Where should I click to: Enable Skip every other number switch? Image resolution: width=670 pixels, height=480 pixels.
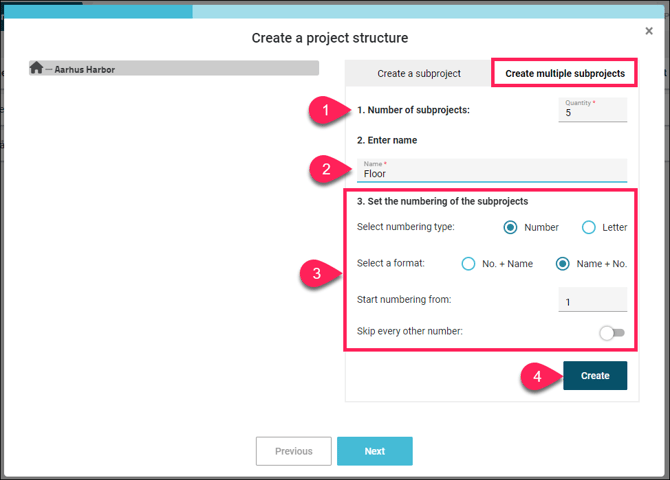coord(610,333)
